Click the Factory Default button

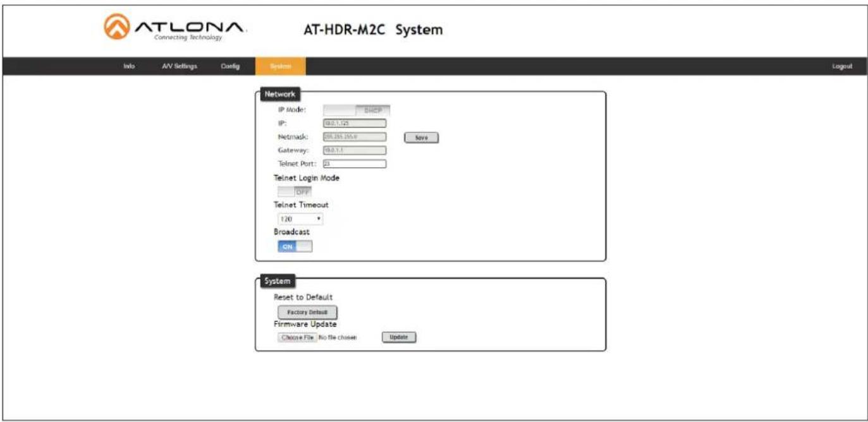click(307, 312)
